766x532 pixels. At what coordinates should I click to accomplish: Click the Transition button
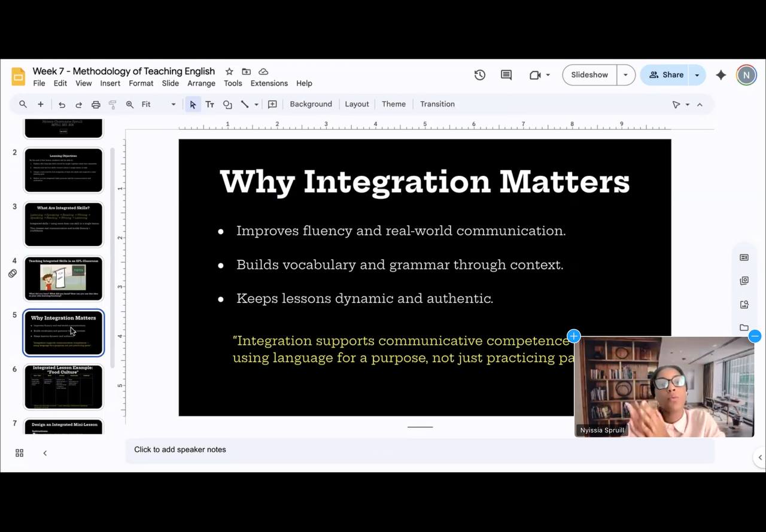[x=437, y=104]
